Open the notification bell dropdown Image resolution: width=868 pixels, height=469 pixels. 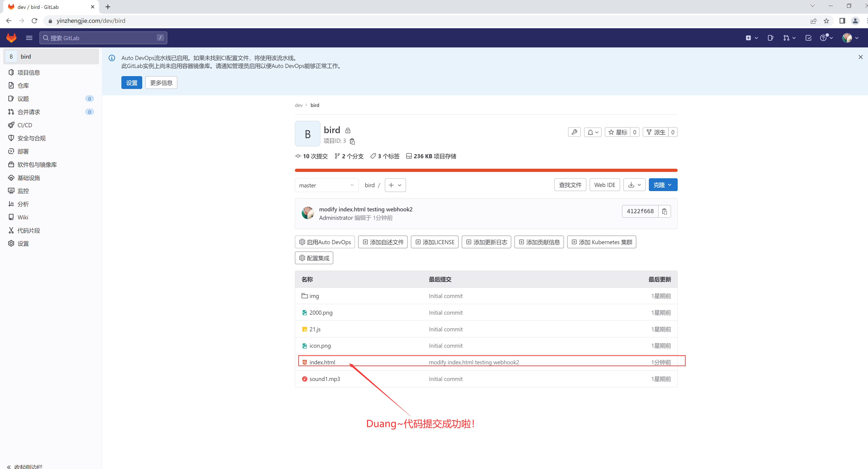(593, 132)
